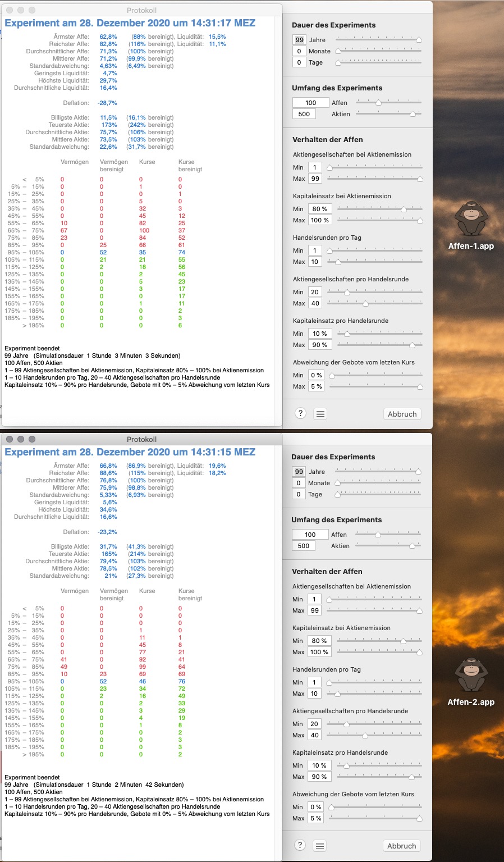Click Abbruch in the upper settings panel

[402, 414]
